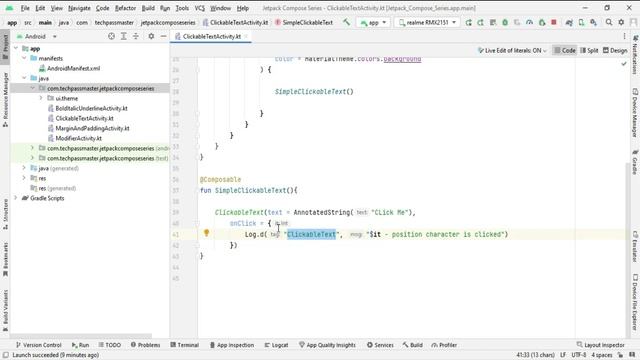640x360 pixels.
Task: Collapse the java folder
Action: coord(24,78)
